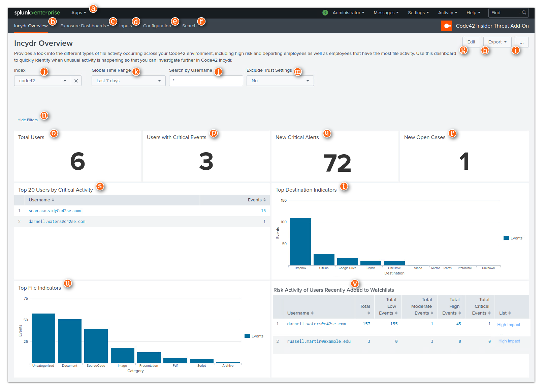546x392 pixels.
Task: Click inside the Search by Username field
Action: 206,80
